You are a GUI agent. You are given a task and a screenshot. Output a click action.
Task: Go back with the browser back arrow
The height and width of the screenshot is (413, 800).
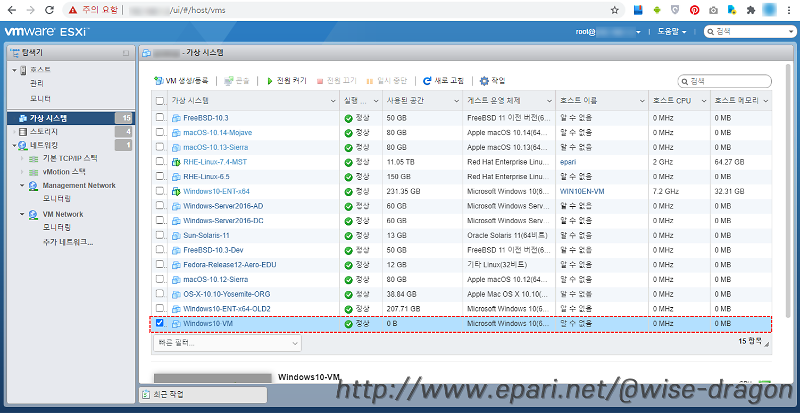(12, 10)
